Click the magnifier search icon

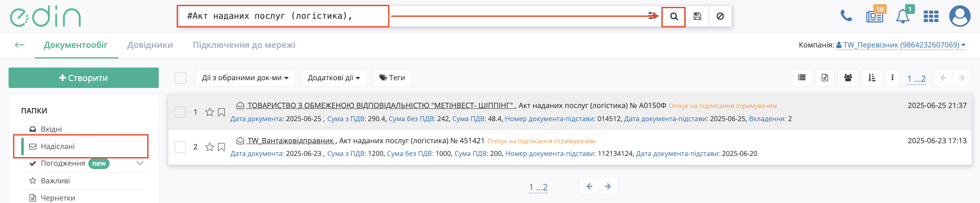click(674, 16)
